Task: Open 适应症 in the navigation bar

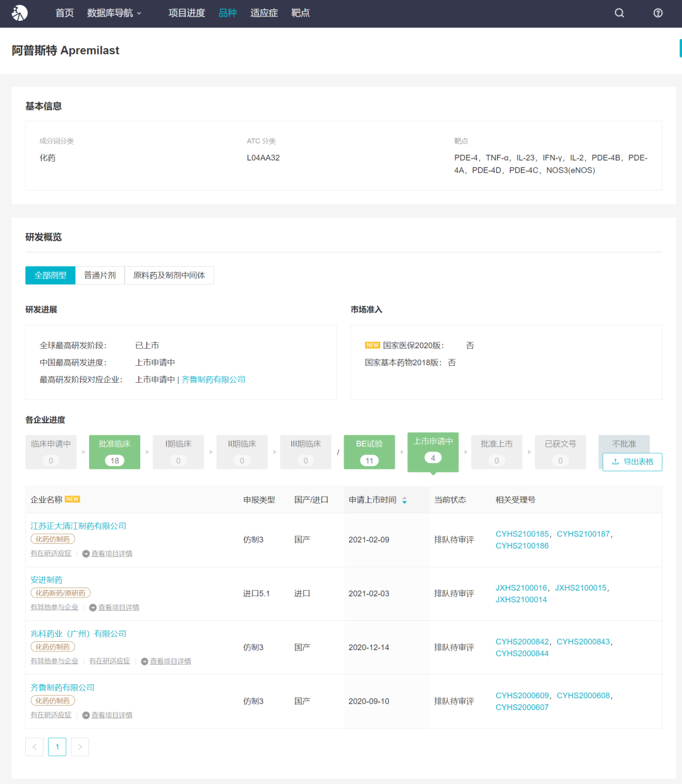Action: click(264, 13)
